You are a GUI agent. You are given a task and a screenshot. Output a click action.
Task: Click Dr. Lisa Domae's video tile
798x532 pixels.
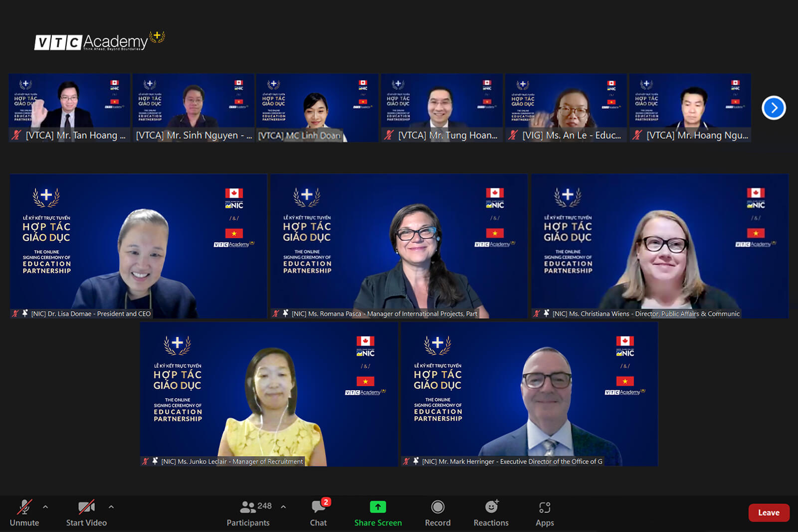point(138,244)
